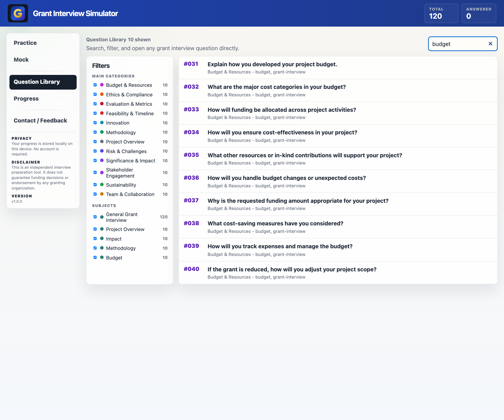This screenshot has width=504, height=420.
Task: Open question #033 on funding allocation
Action: click(338, 113)
